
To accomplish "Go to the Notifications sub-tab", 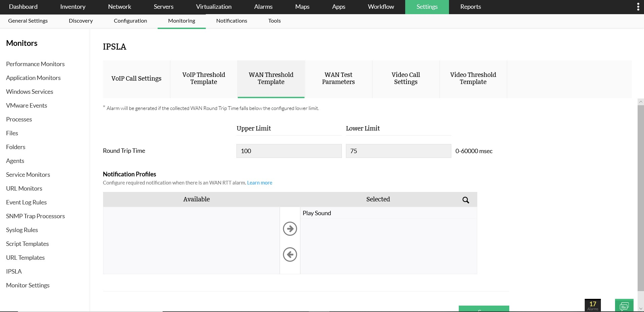I will [x=231, y=21].
